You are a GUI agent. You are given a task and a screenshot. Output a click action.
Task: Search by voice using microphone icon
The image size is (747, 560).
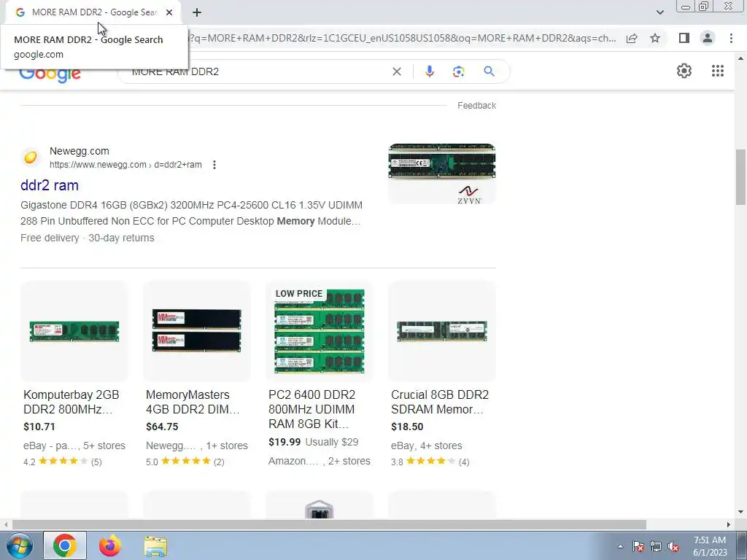pyautogui.click(x=429, y=71)
